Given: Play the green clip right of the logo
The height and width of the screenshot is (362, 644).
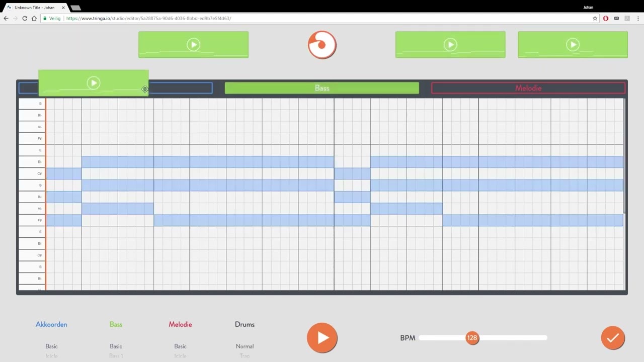Looking at the screenshot, I should 450,45.
